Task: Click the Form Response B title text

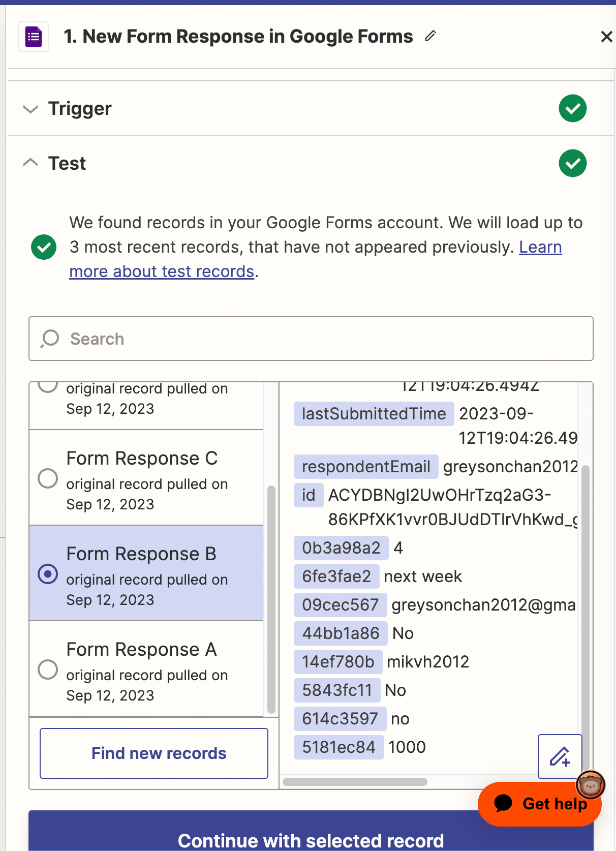Action: [142, 554]
